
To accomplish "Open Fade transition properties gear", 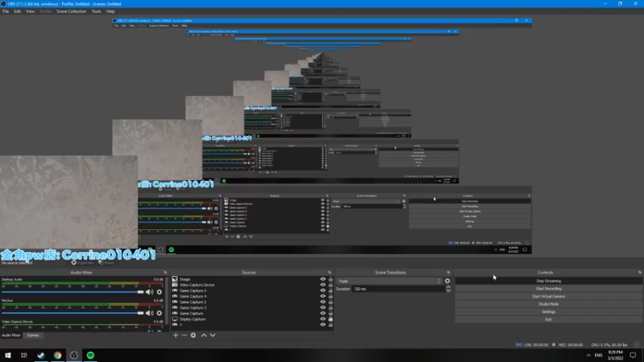I will click(448, 281).
